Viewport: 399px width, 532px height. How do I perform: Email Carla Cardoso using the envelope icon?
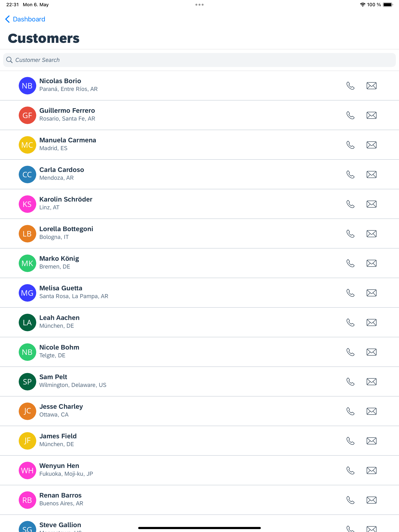[x=371, y=174]
